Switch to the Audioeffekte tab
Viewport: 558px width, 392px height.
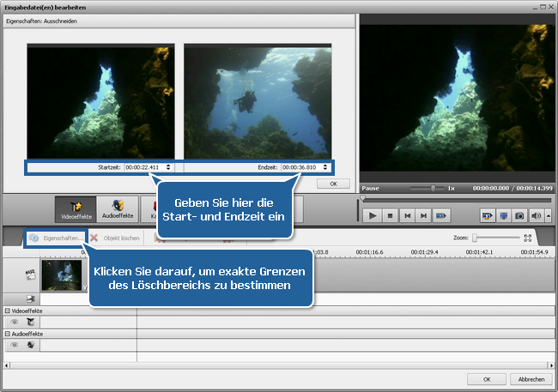(x=116, y=208)
